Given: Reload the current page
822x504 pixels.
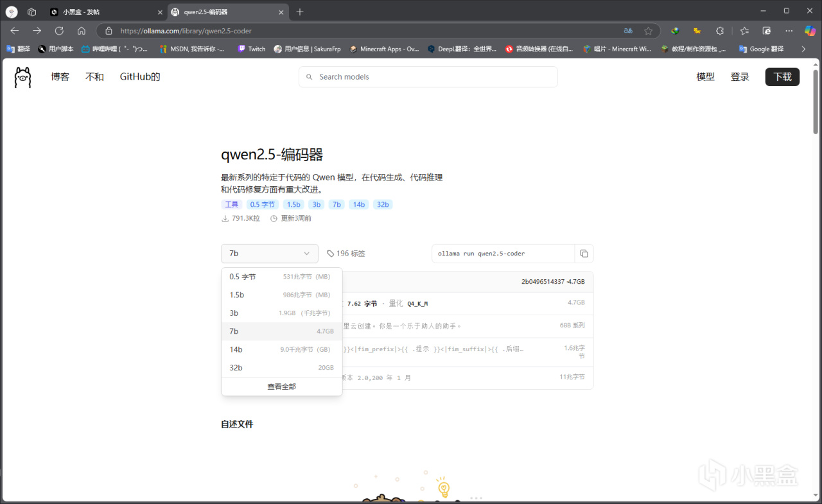Looking at the screenshot, I should coord(59,31).
